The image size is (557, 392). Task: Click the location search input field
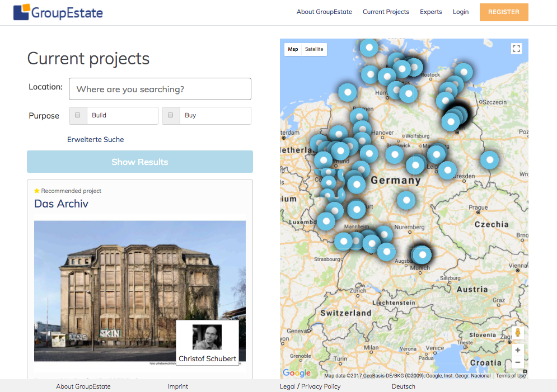coord(160,89)
